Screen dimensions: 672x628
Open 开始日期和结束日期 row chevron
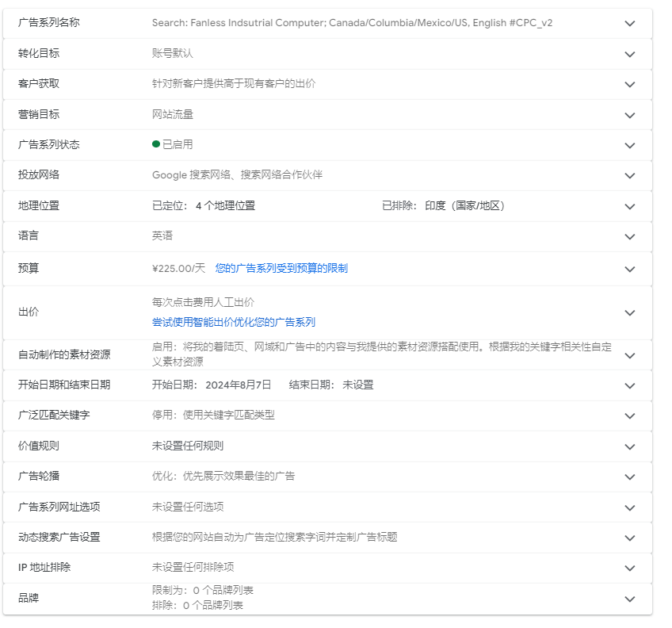point(630,385)
